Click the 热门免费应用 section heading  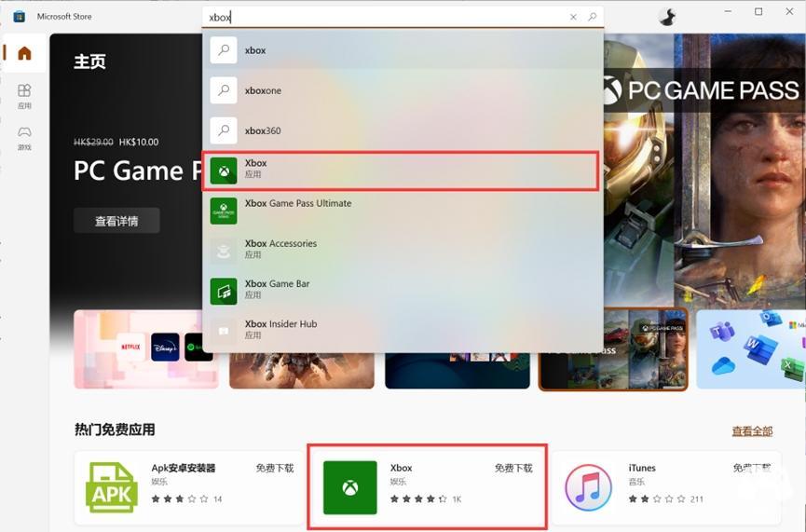pos(115,430)
